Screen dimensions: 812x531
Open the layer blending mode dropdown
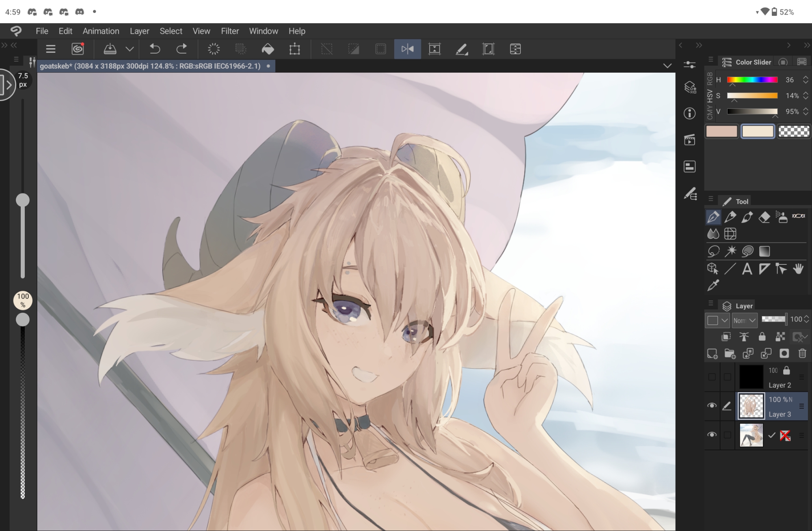(744, 320)
